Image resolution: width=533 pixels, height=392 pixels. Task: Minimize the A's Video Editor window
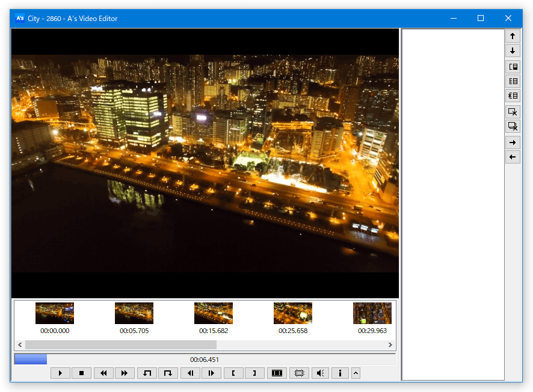click(x=454, y=19)
